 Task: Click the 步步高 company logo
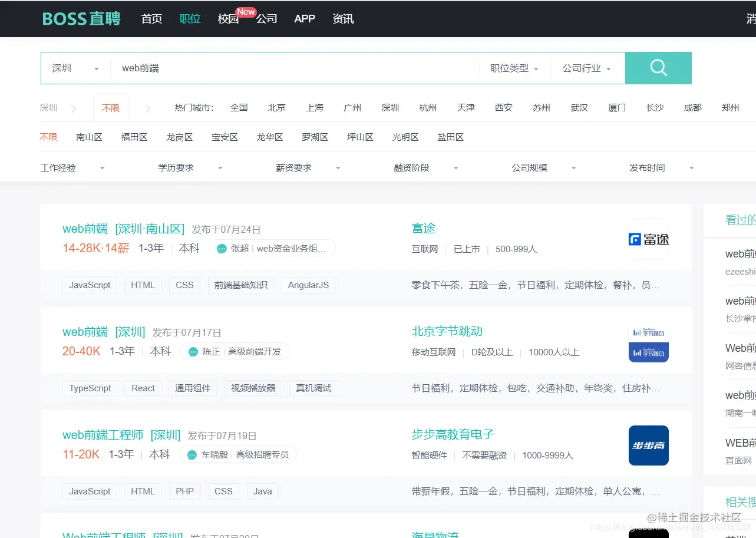648,445
